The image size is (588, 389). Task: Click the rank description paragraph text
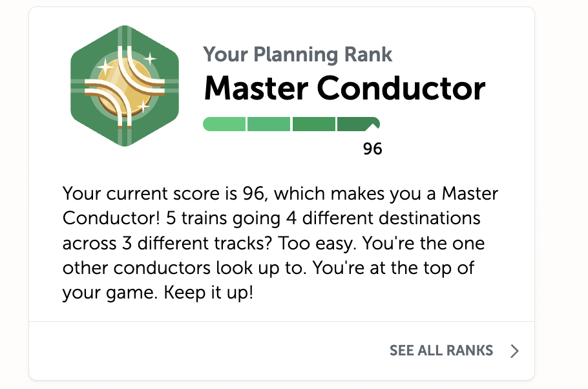coord(280,243)
